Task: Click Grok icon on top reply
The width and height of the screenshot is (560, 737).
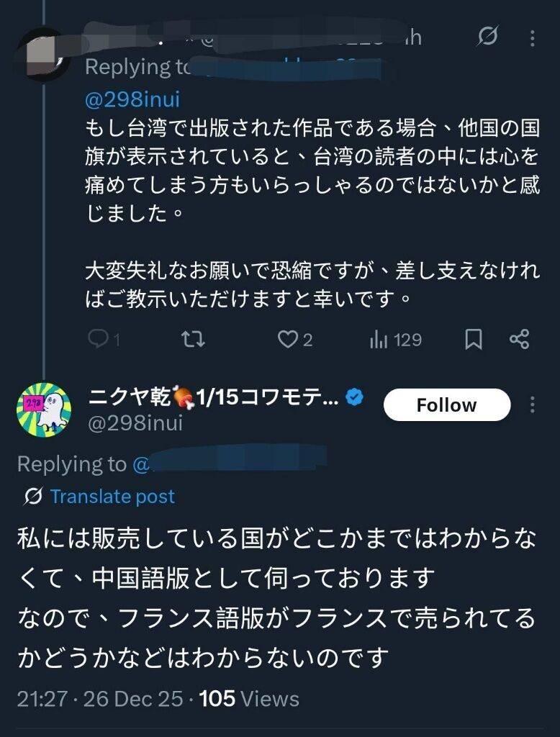Action: click(x=488, y=37)
